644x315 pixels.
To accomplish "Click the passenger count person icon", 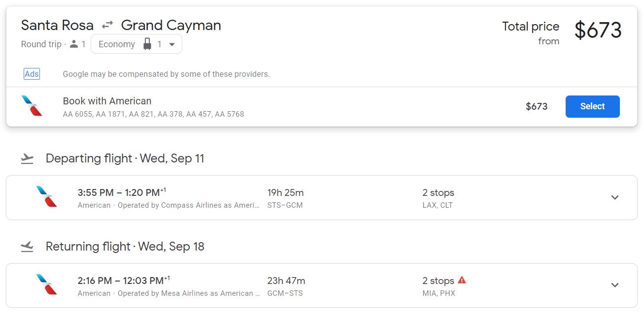I will pyautogui.click(x=74, y=44).
